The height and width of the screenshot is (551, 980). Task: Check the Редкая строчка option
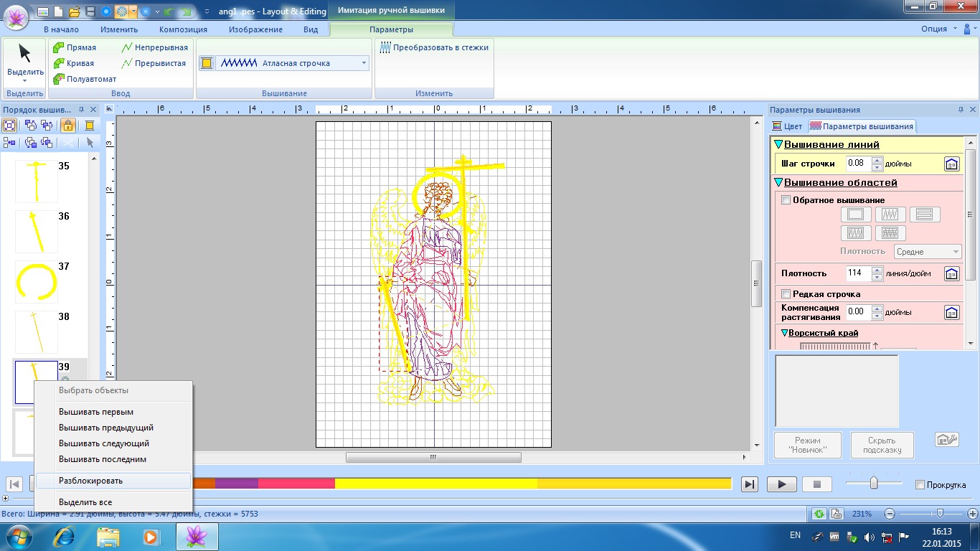tap(786, 294)
